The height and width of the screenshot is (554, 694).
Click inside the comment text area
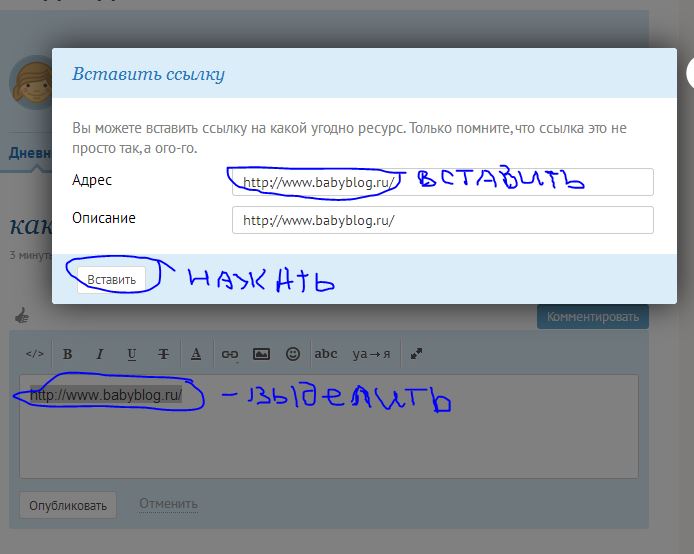pos(328,427)
